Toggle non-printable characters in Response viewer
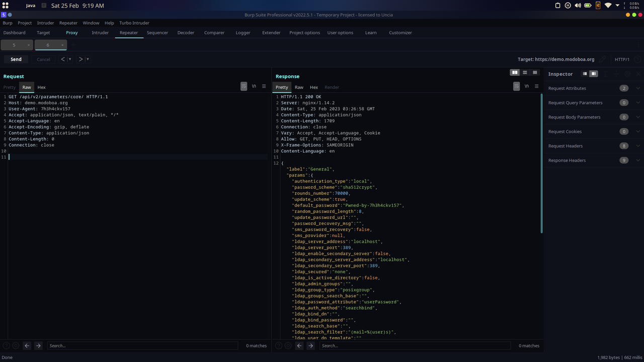Screen dimensions: 644x362 click(527, 86)
